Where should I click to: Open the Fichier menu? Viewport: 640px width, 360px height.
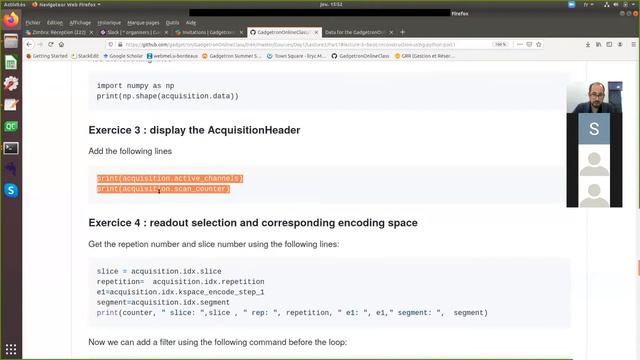click(x=33, y=23)
